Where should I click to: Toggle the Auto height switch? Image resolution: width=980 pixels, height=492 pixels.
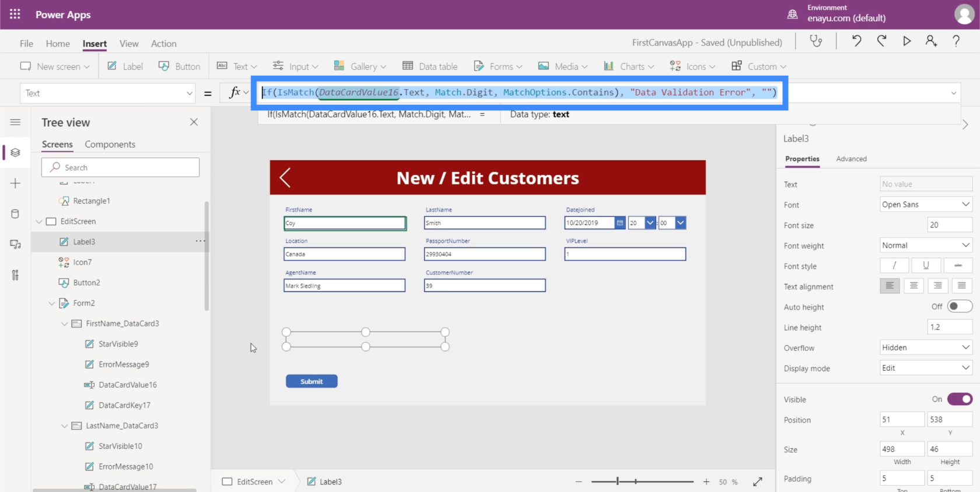[960, 307]
